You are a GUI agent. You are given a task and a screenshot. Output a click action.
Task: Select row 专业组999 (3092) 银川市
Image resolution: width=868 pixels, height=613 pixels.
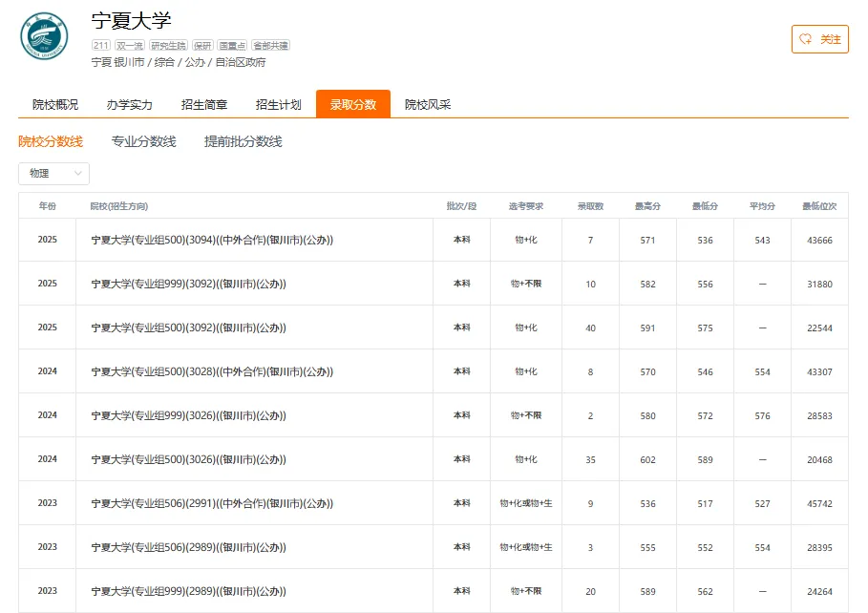[434, 284]
